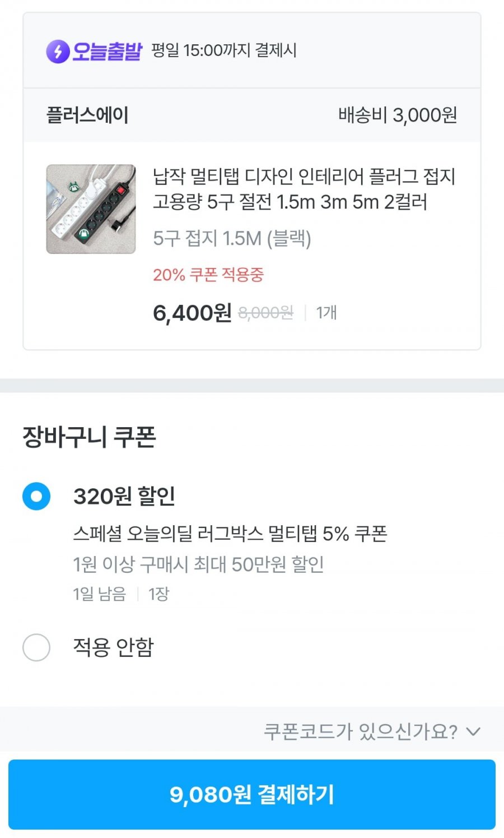The image size is (504, 838).
Task: Tap the red 20% 쿠폰 적용중 label
Action: [x=208, y=275]
